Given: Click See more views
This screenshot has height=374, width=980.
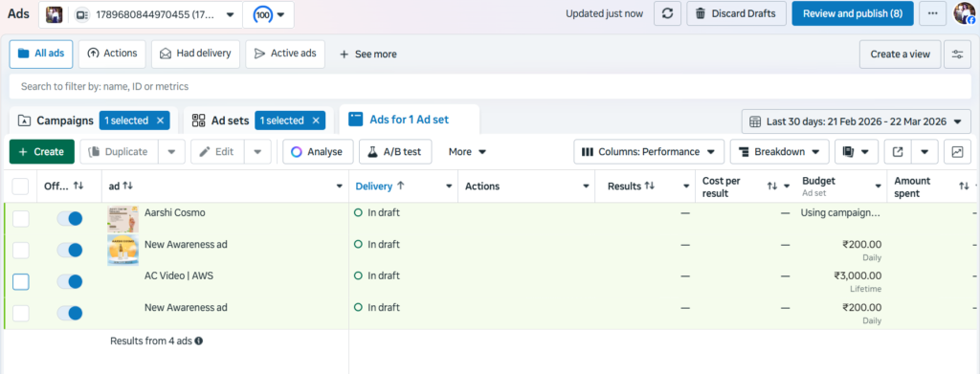Looking at the screenshot, I should [368, 55].
